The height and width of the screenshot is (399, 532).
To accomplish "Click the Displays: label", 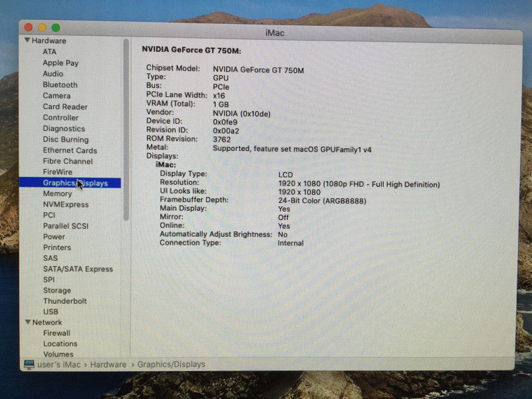I will [x=162, y=156].
